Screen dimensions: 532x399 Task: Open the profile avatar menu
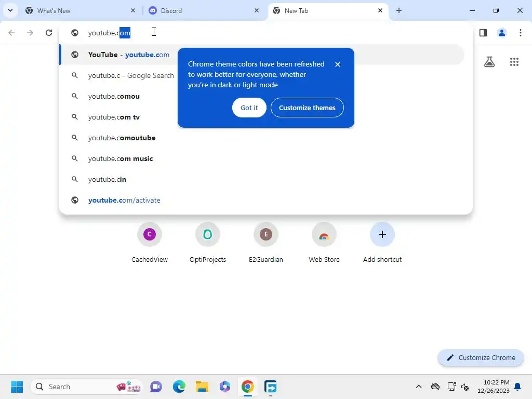(x=501, y=33)
